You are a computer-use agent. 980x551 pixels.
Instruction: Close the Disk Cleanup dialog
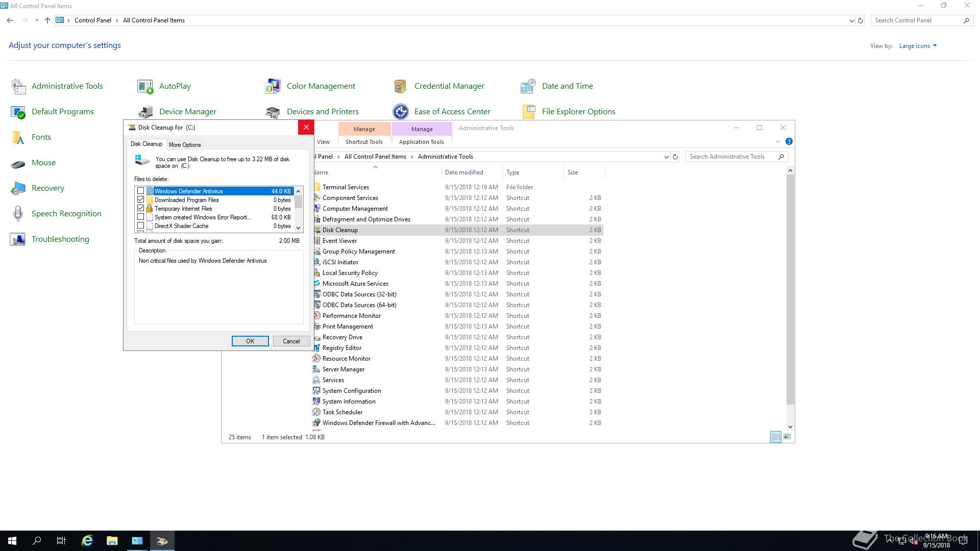pos(306,128)
